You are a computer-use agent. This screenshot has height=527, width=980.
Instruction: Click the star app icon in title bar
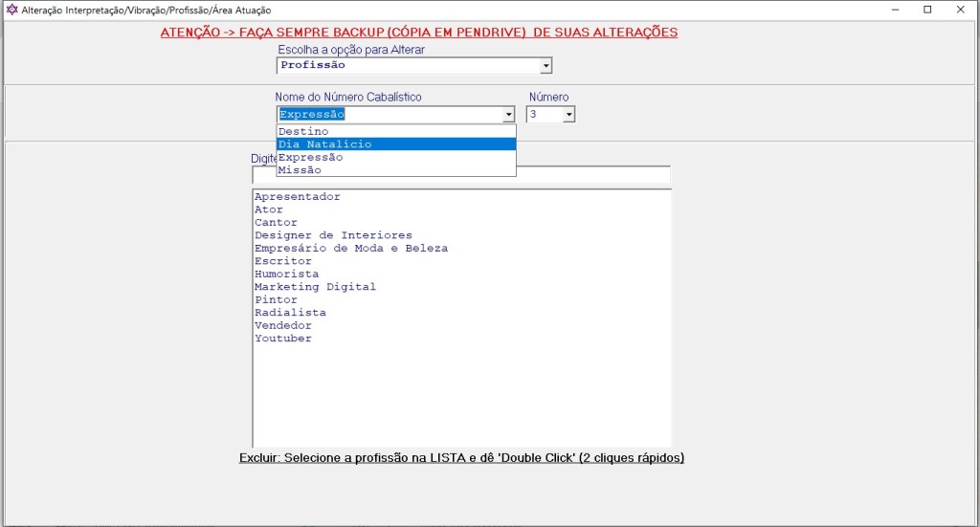pyautogui.click(x=11, y=10)
